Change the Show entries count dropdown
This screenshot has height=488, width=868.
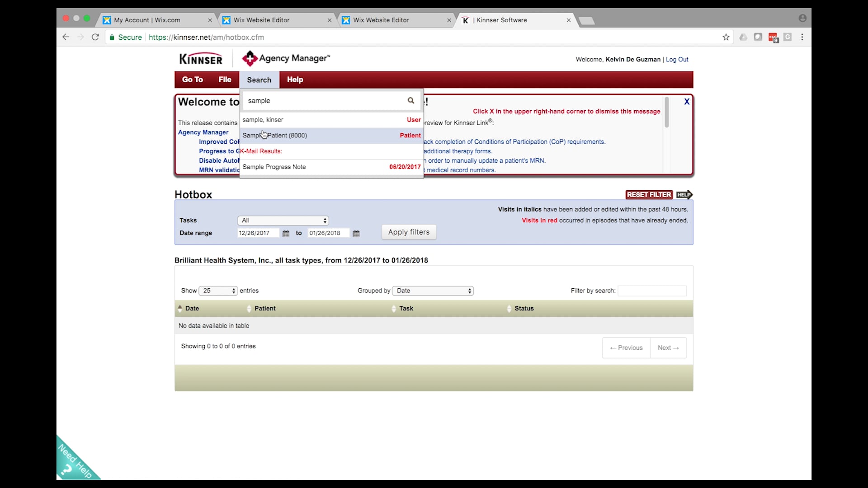click(x=218, y=291)
